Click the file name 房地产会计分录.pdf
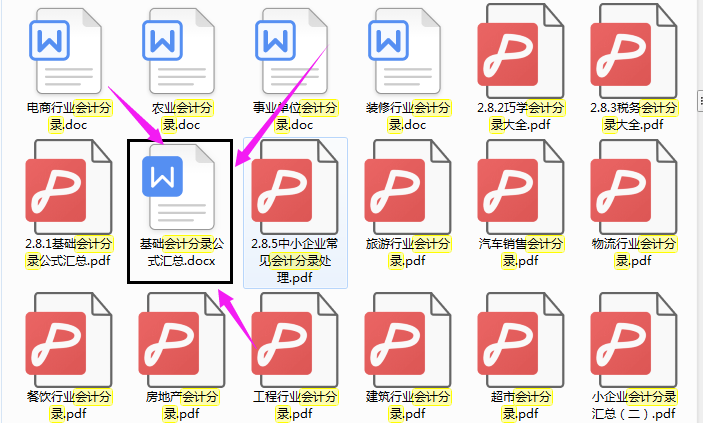 182,405
